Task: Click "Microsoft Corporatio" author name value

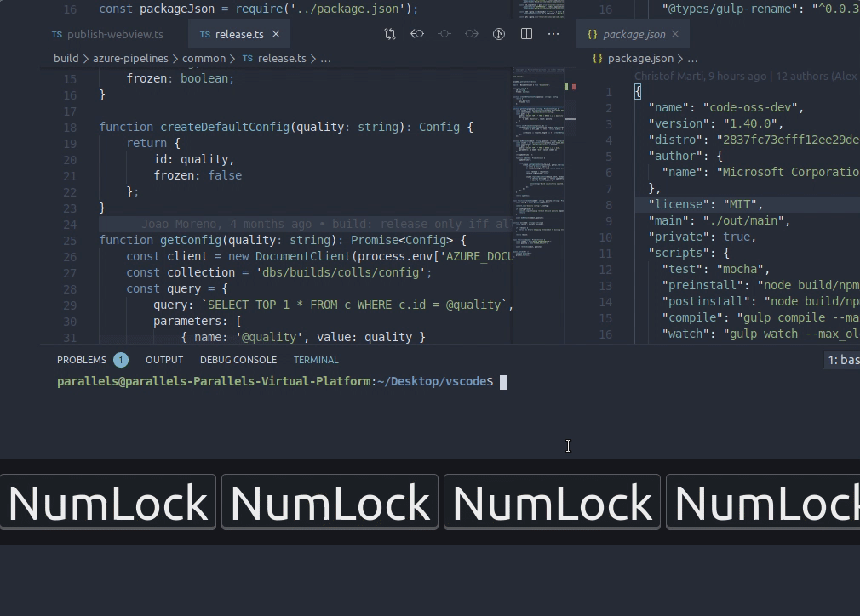Action: 788,172
